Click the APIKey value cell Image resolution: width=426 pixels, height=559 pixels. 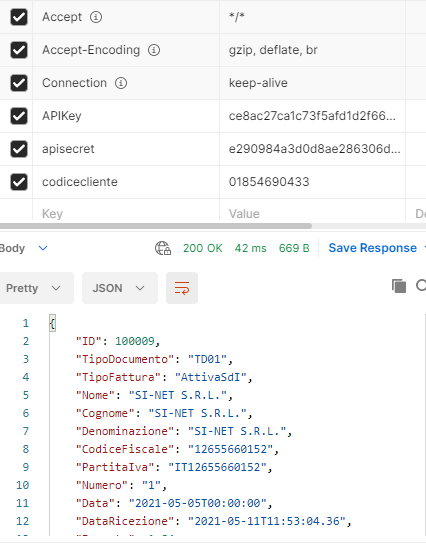pos(312,116)
